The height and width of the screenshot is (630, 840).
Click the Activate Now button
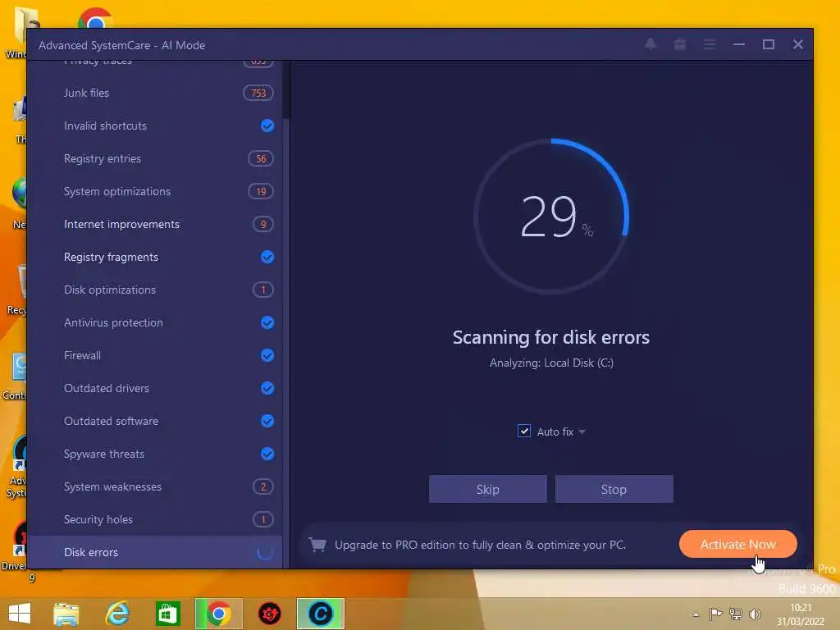click(737, 545)
